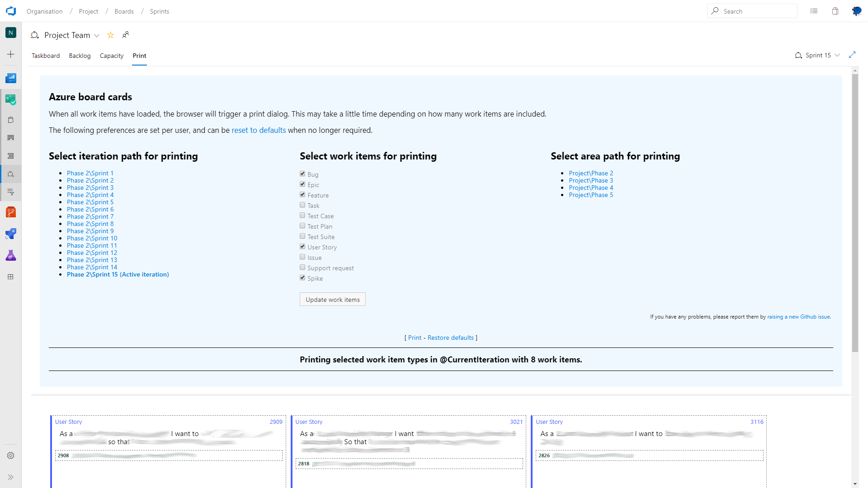Open Test Plans flask icon
This screenshot has width=868, height=488.
pos(11,256)
